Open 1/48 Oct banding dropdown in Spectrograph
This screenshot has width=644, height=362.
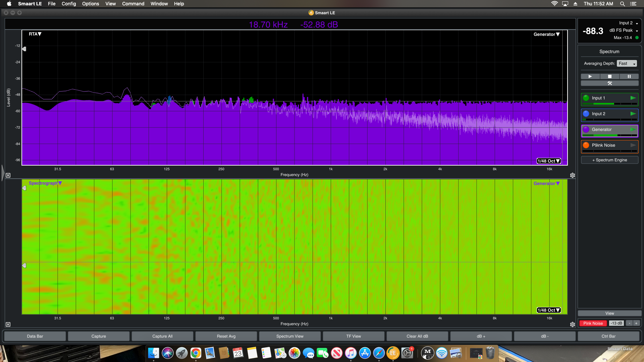click(548, 310)
